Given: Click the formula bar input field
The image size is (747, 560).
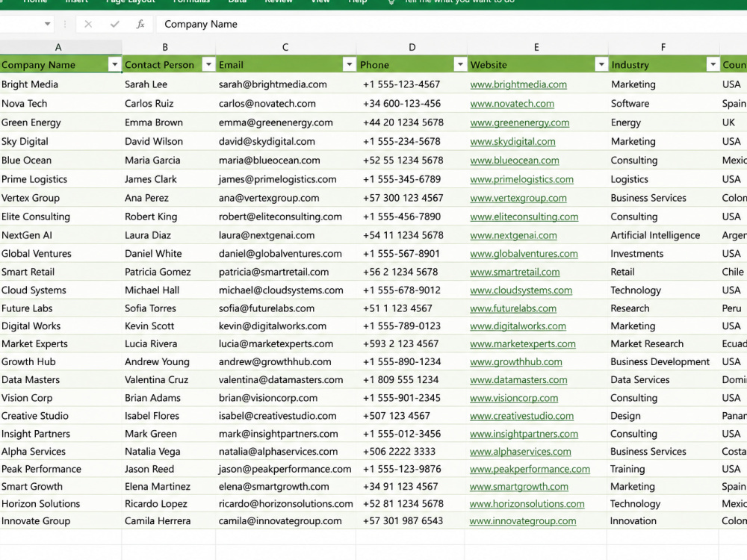Looking at the screenshot, I should coord(450,25).
